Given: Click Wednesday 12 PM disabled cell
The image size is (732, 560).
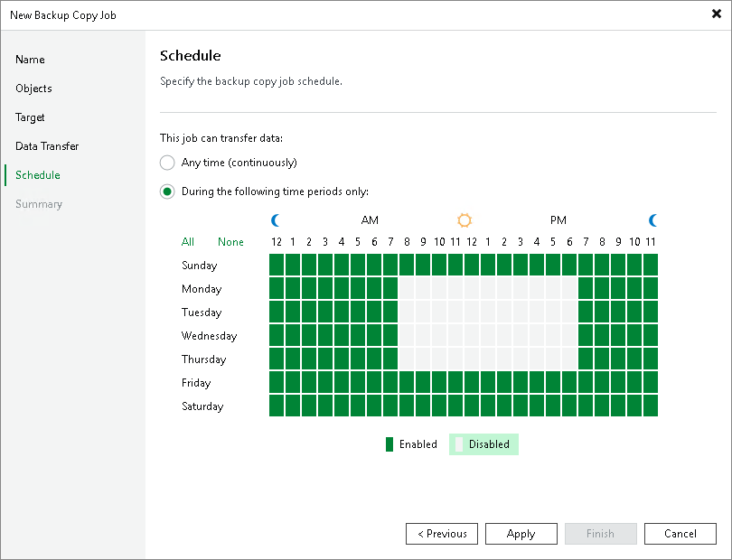Looking at the screenshot, I should pos(472,335).
